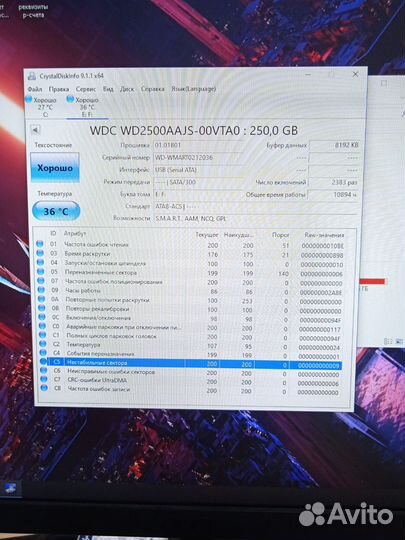Open the Справка menu

coord(153,89)
